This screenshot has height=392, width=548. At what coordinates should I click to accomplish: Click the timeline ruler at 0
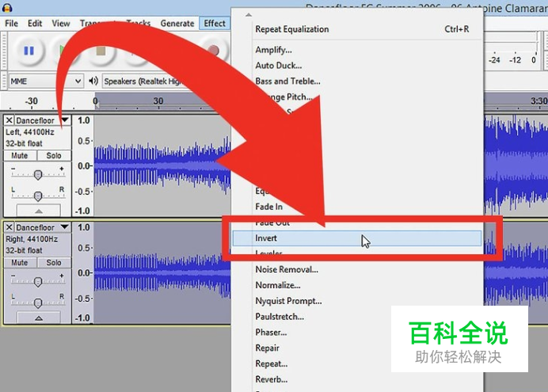click(x=95, y=101)
